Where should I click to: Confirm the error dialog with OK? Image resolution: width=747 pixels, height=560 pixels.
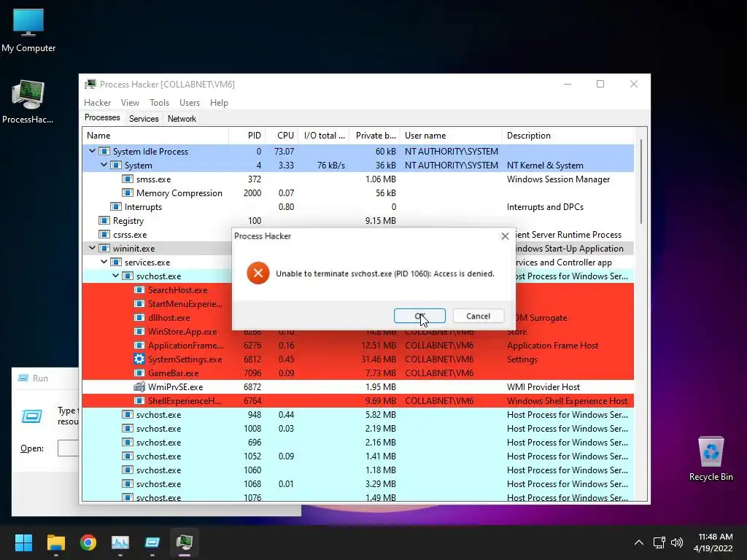point(419,316)
